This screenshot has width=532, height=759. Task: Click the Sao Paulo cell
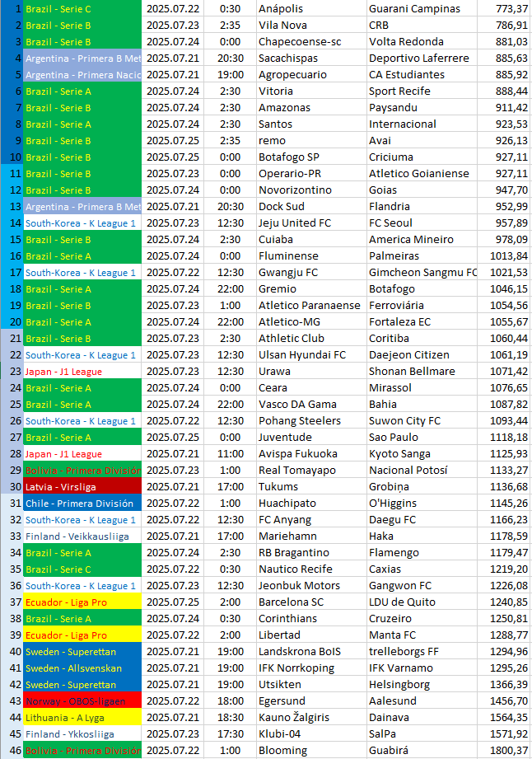pos(422,437)
